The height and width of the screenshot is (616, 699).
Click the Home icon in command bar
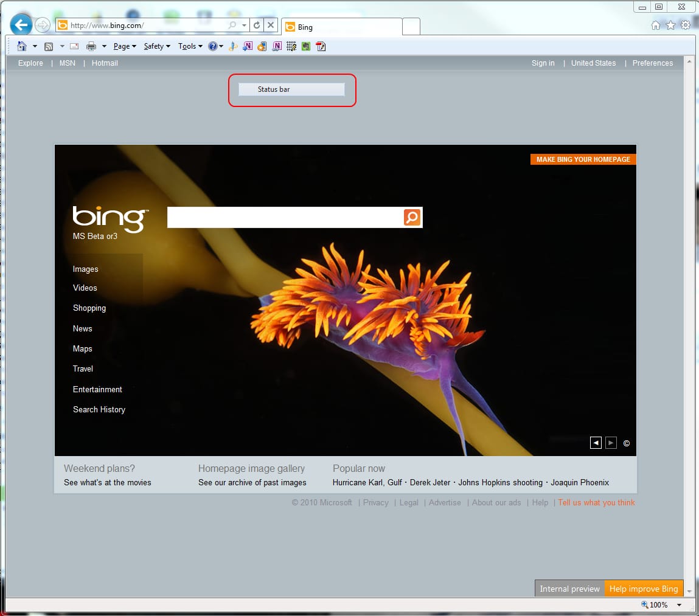click(21, 46)
